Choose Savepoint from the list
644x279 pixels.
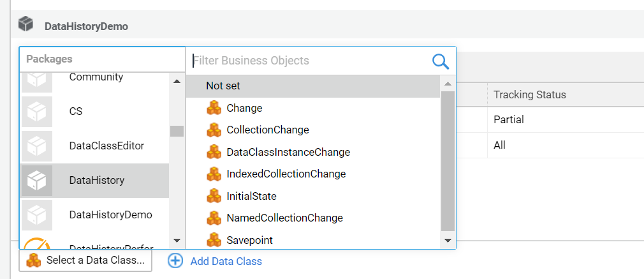point(313,240)
